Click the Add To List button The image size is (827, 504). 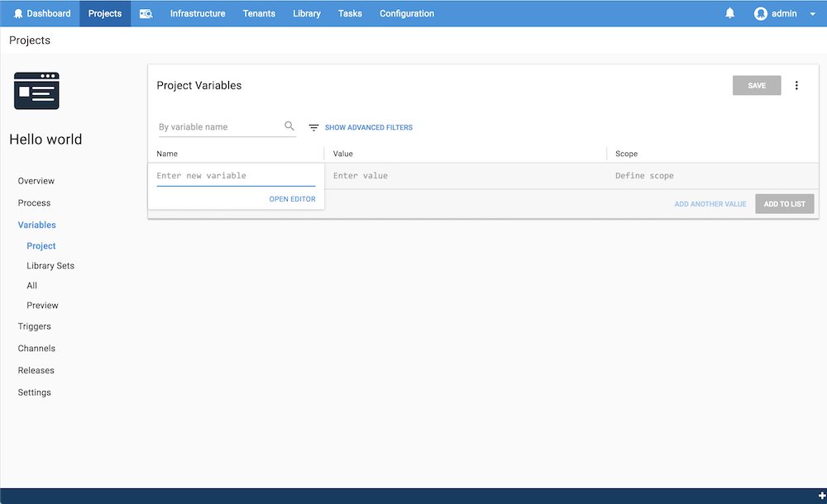pos(784,204)
